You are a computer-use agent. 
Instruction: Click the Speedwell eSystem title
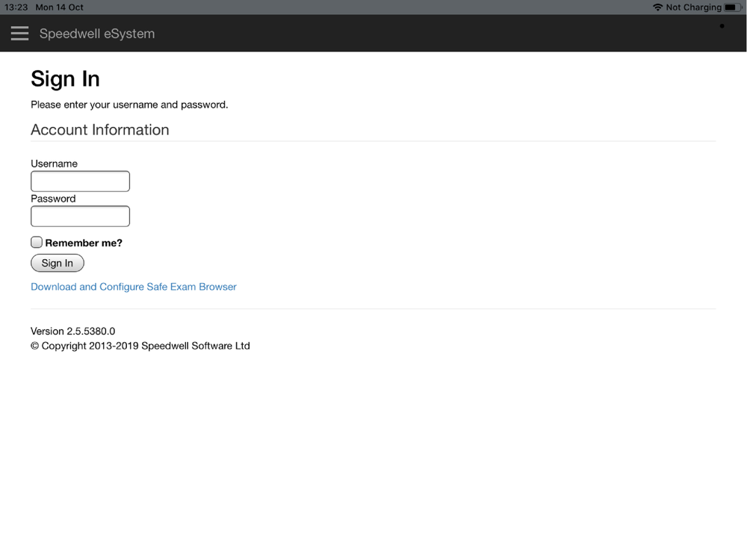point(97,34)
